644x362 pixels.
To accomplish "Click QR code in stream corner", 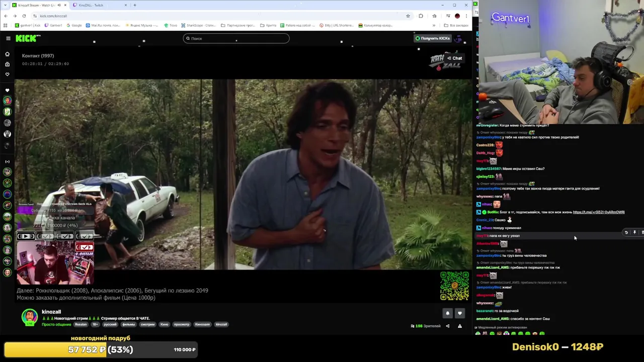I will tap(454, 286).
